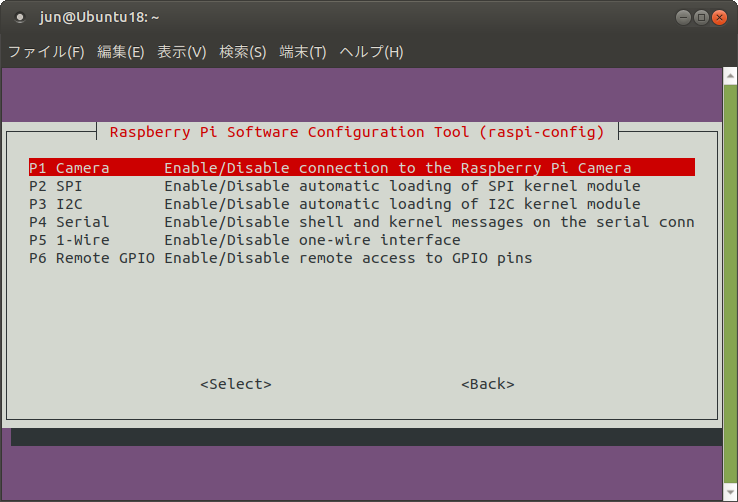The image size is (738, 502).
Task: Select the P1 Camera option
Action: [361, 167]
